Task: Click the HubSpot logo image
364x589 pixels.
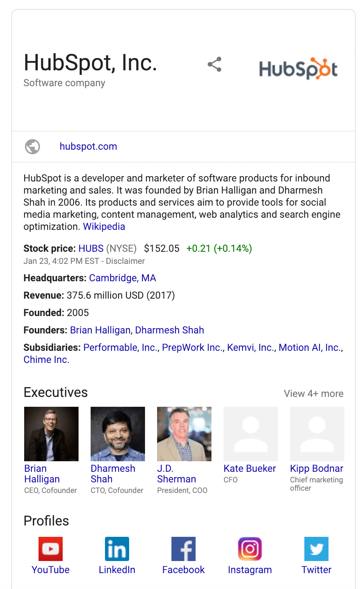Action: point(298,69)
